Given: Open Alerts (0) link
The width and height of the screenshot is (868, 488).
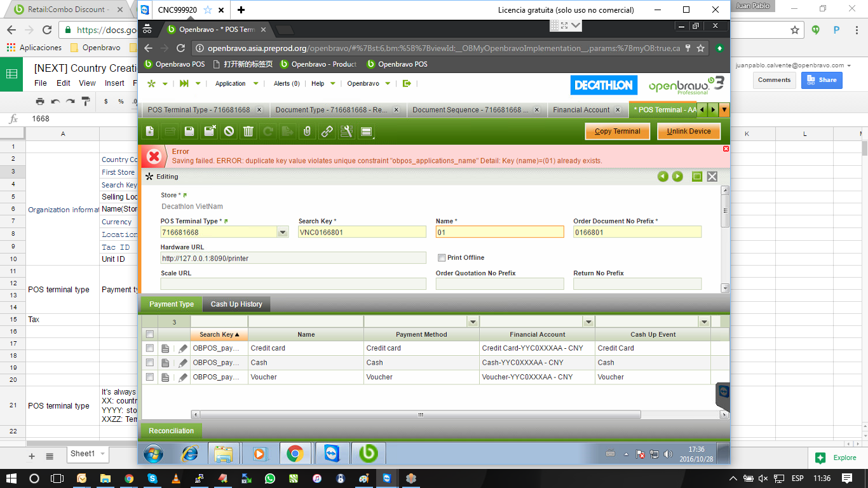Looking at the screenshot, I should (287, 83).
